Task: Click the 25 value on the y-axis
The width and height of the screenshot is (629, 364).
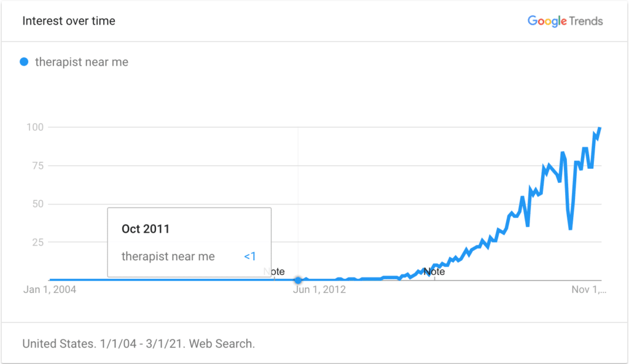Action: (x=37, y=242)
